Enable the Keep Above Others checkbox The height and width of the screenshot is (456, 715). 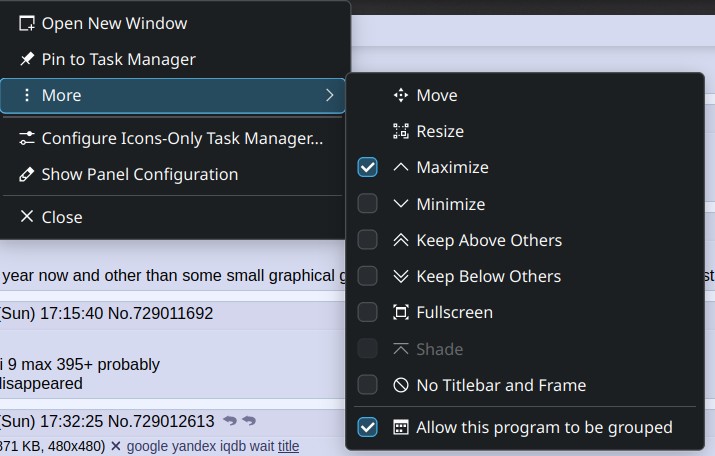click(x=368, y=240)
